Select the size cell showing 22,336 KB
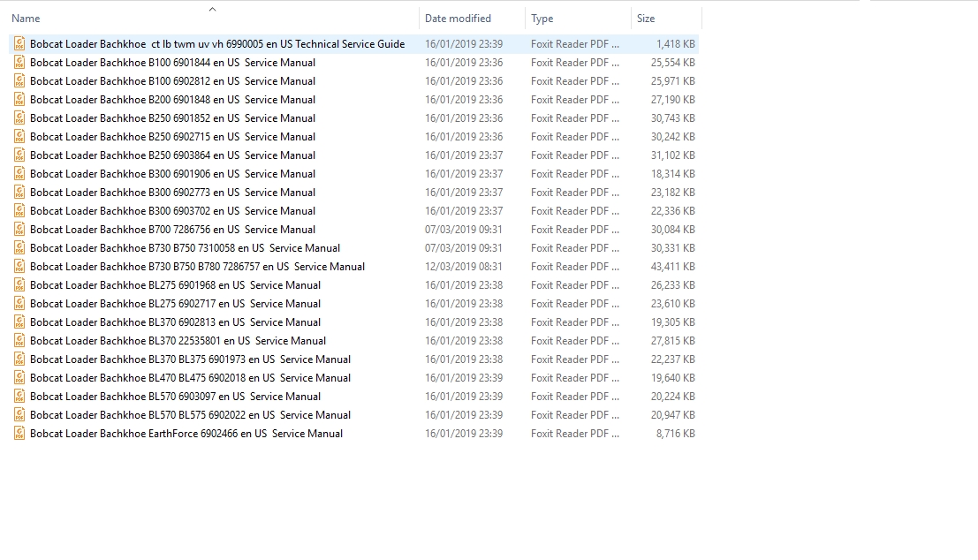 pos(673,211)
